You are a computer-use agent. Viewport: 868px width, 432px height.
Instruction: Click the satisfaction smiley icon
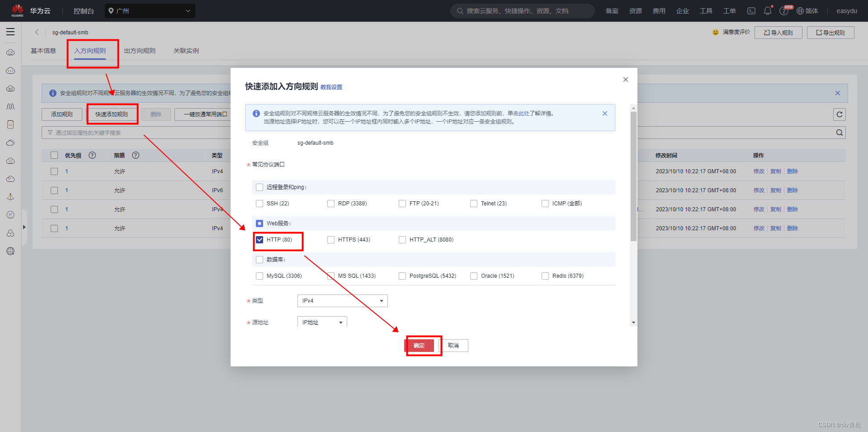pos(716,32)
